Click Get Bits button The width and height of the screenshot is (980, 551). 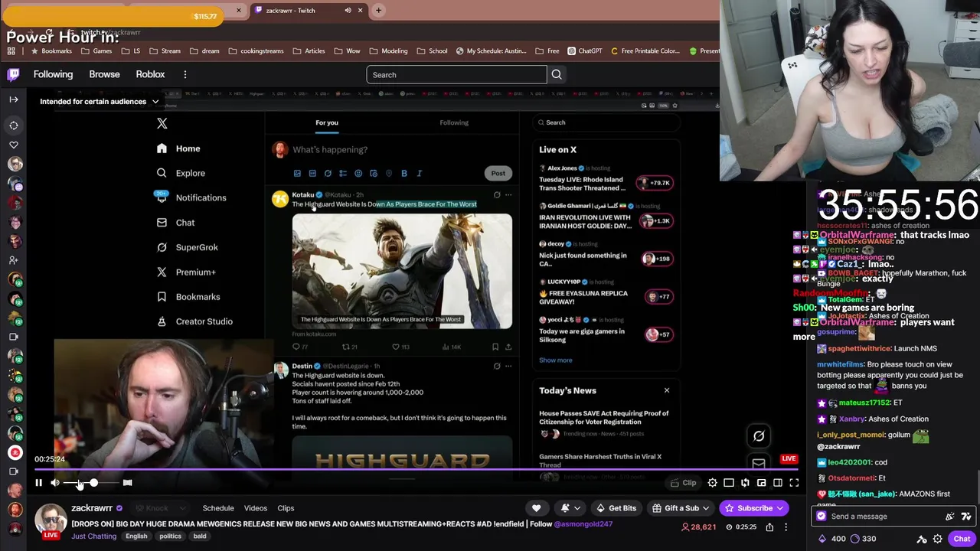tap(616, 508)
